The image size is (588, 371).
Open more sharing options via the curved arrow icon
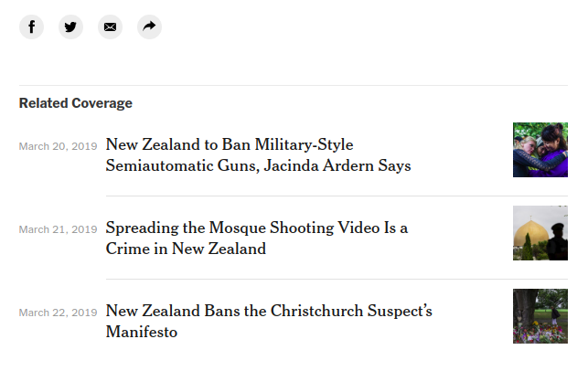(x=150, y=27)
